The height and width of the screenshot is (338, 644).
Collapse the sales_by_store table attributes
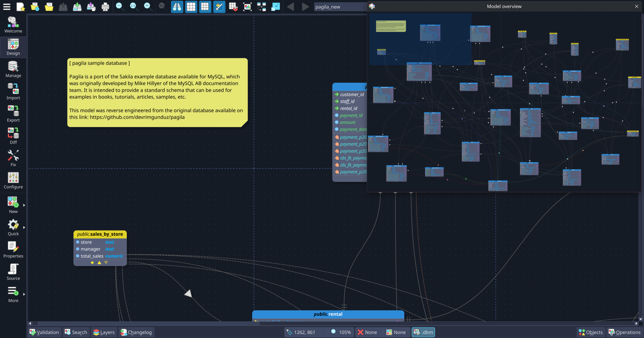(x=99, y=263)
